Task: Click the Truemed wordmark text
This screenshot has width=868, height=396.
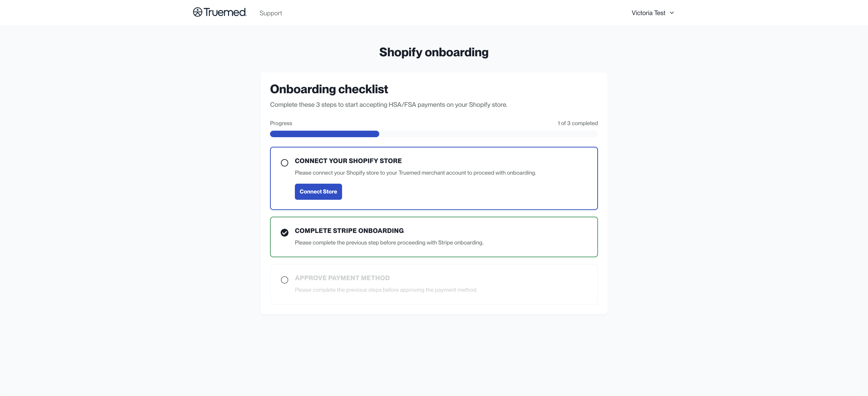Action: click(225, 12)
